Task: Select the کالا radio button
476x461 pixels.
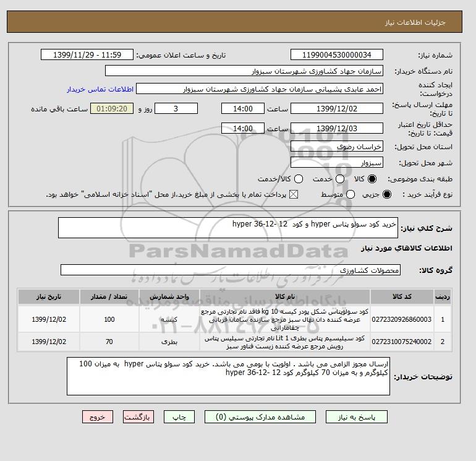Action: pyautogui.click(x=372, y=179)
